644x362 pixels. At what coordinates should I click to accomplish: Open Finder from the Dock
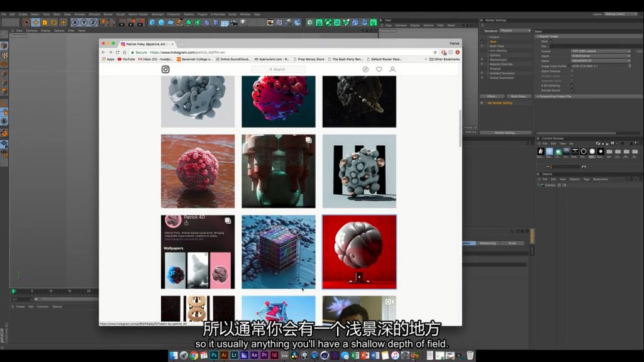coord(174,356)
